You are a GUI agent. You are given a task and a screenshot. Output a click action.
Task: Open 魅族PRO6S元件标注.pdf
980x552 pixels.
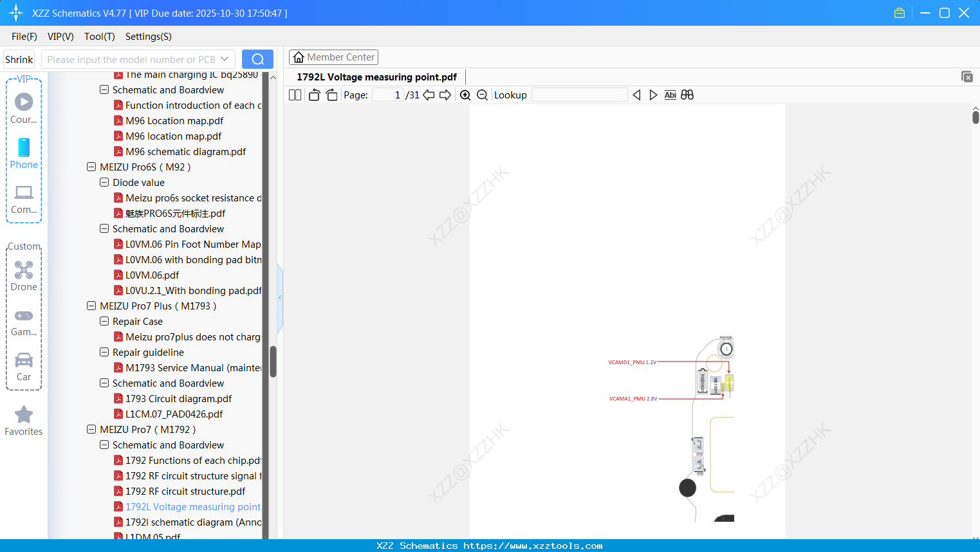point(175,214)
